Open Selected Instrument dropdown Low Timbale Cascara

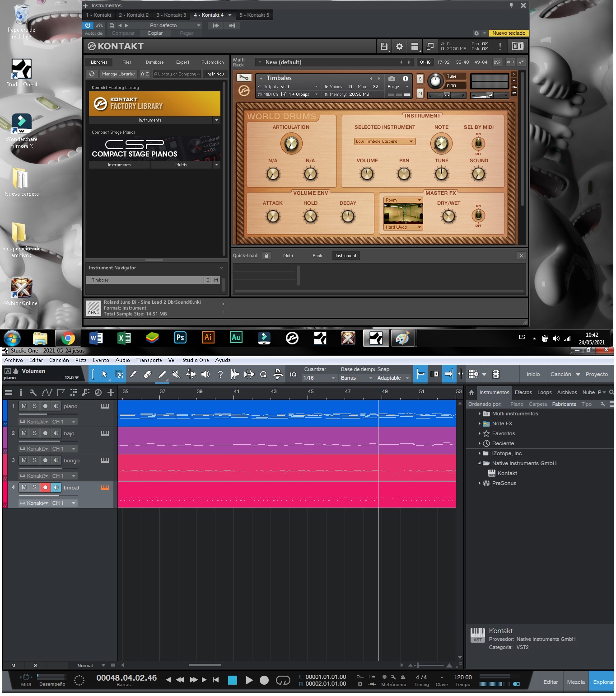[386, 142]
